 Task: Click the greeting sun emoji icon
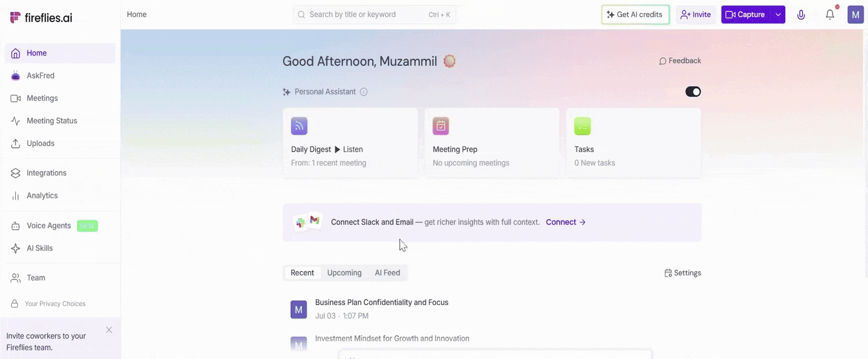(449, 61)
